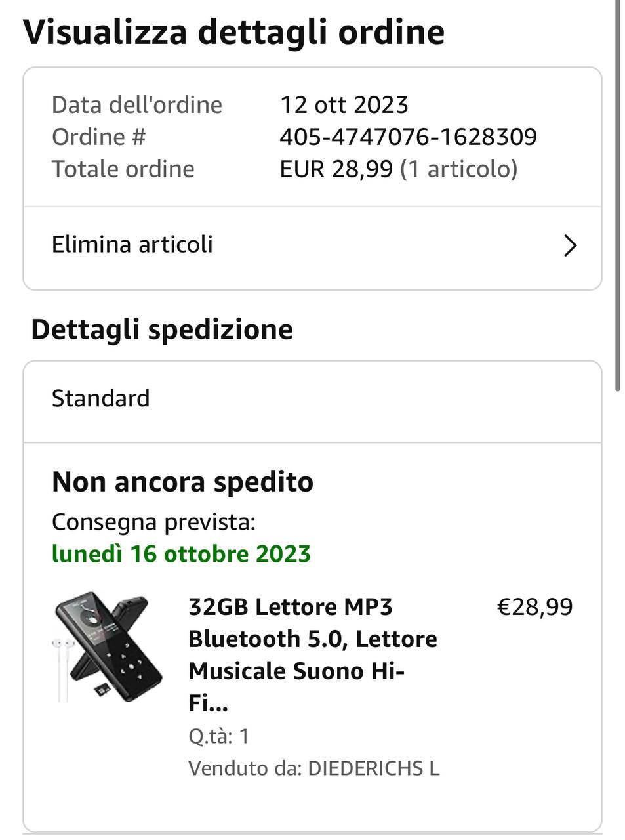The height and width of the screenshot is (840, 625).
Task: Click the Visualizza dettagli ordine page title
Action: tap(233, 31)
